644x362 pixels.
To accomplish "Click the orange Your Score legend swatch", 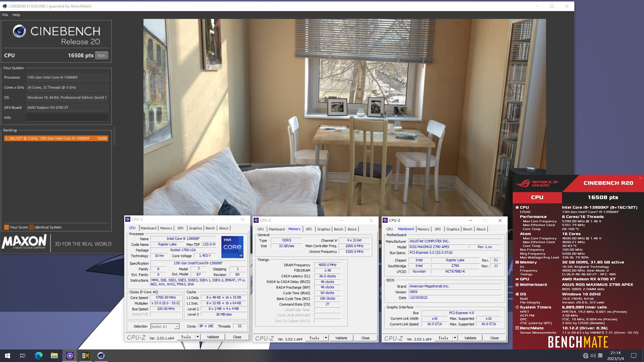I will [x=7, y=227].
